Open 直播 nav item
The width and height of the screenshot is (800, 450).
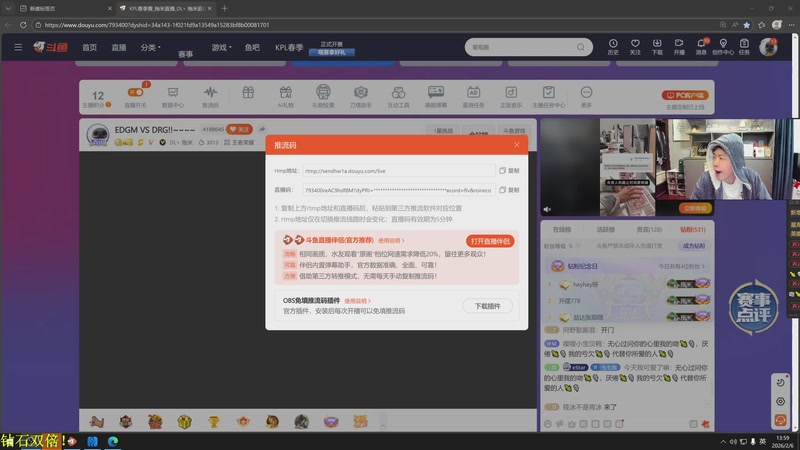tap(119, 47)
